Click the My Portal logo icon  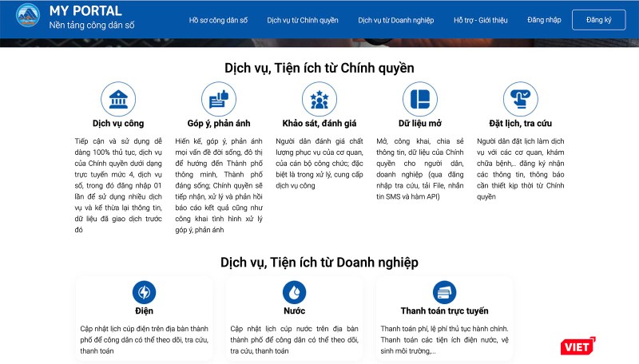28,15
